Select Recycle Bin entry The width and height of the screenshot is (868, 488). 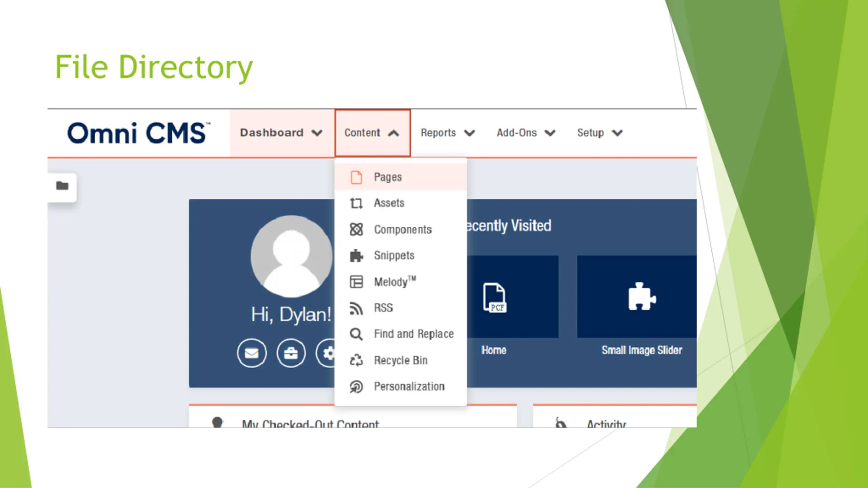pyautogui.click(x=400, y=360)
